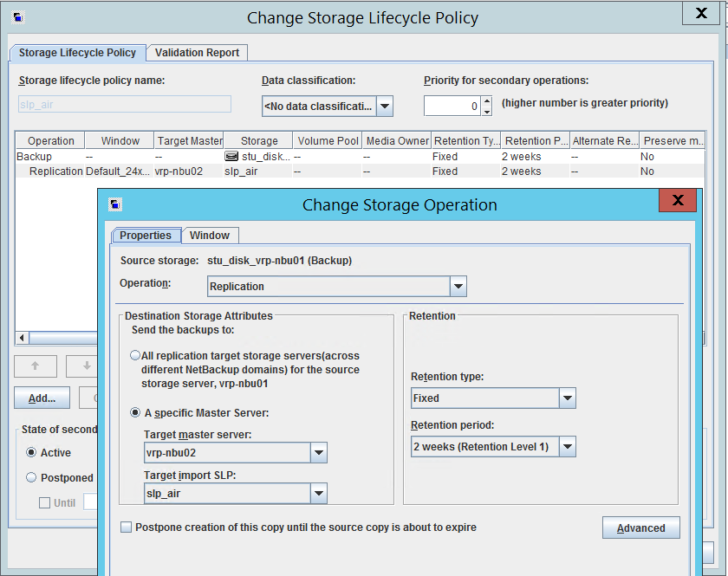Select the Properties tab in Storage Operation
728x576 pixels.
pyautogui.click(x=146, y=236)
